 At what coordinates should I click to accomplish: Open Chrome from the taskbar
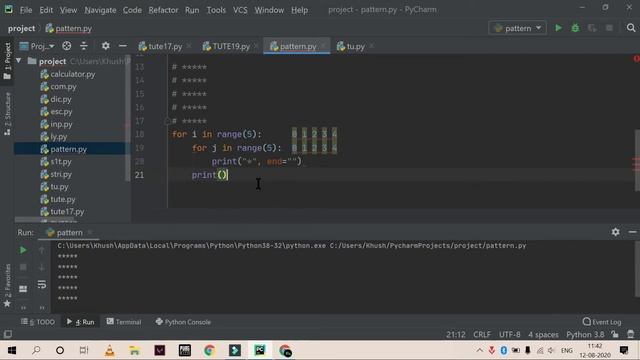click(x=209, y=350)
